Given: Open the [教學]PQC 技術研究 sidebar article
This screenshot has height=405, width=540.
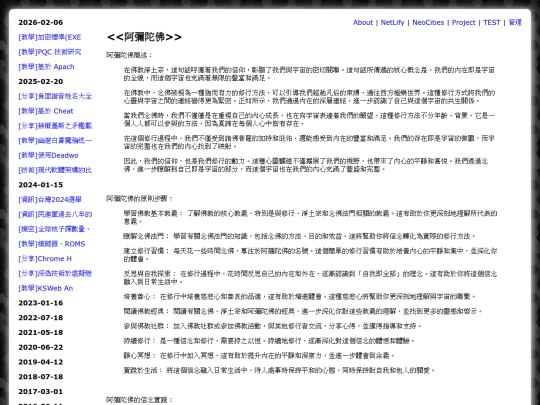Looking at the screenshot, I should tap(50, 52).
